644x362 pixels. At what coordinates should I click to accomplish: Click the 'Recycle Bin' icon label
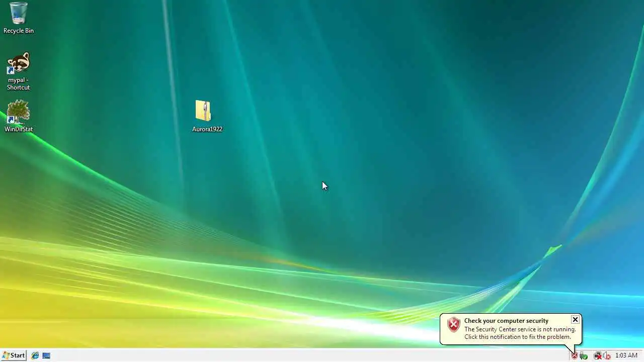click(19, 31)
